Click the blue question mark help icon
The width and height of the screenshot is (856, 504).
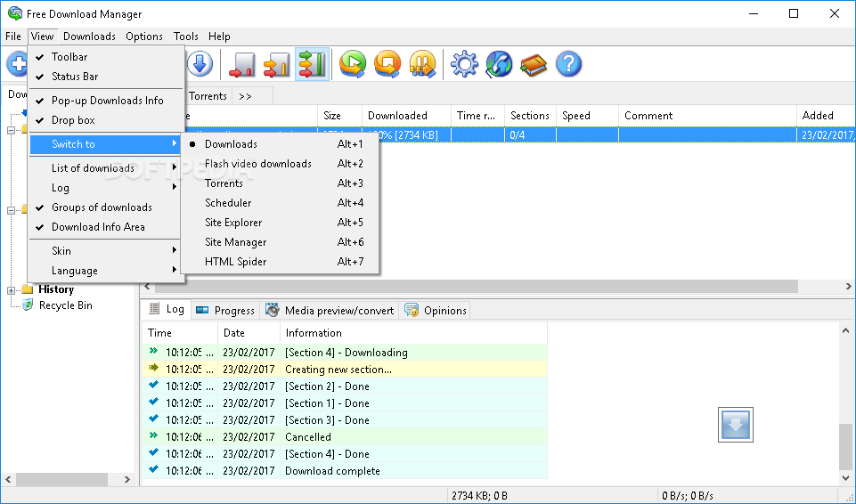(x=569, y=64)
